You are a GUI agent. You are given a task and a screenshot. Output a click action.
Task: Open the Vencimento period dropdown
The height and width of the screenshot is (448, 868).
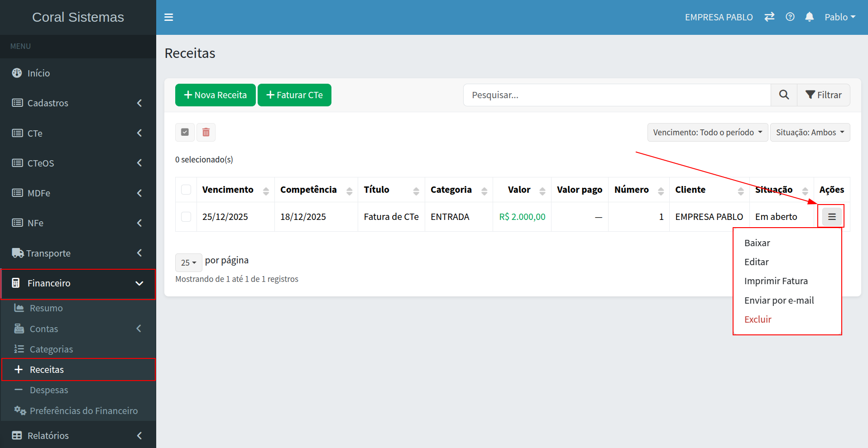(x=707, y=132)
